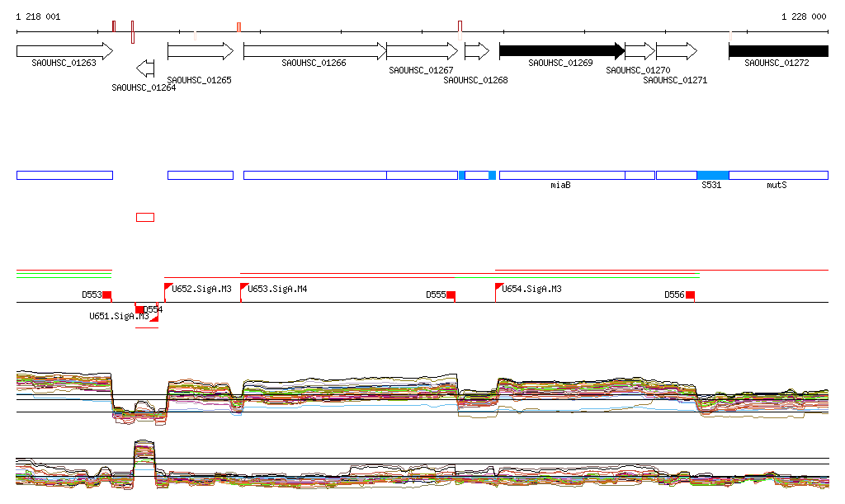Click the small SAOUHSC_01270 gene arrow
The height and width of the screenshot is (504, 845).
640,50
